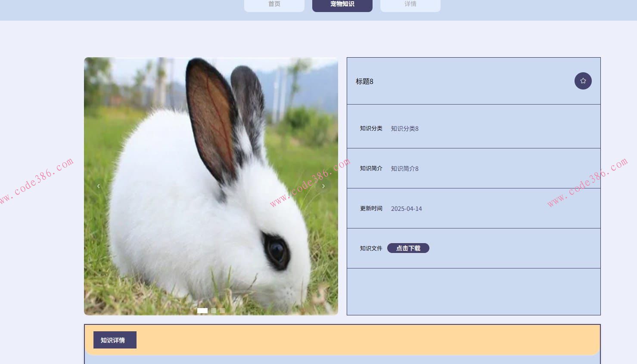Click the 知识文件 field label

[x=371, y=248]
